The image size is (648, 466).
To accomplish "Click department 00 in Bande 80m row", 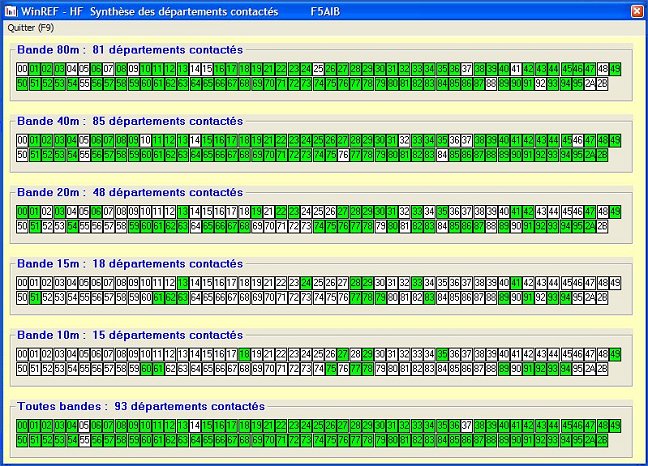I will coord(22,69).
